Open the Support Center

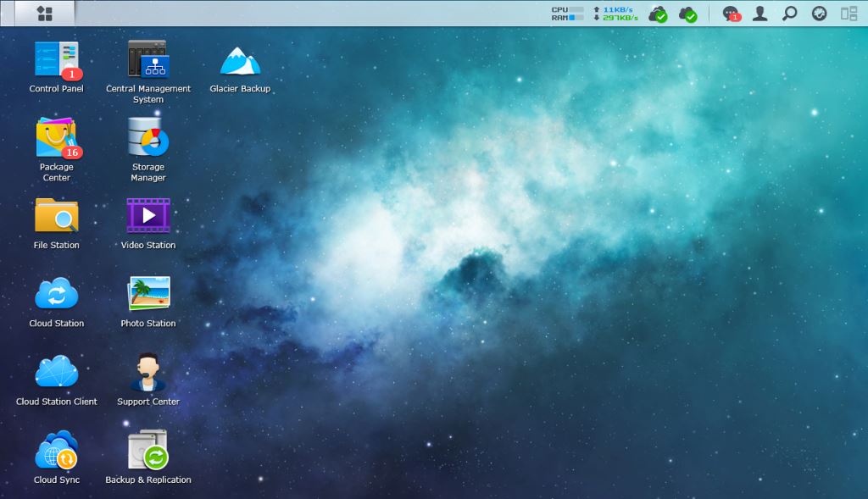pos(147,373)
